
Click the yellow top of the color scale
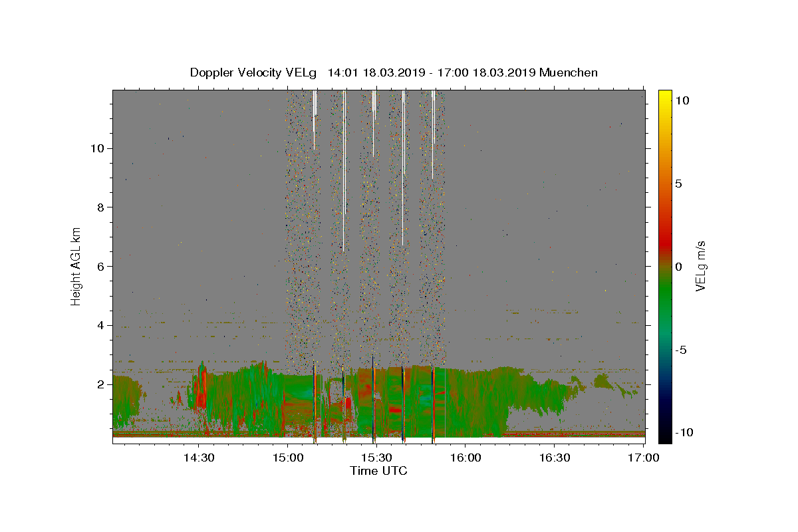coord(665,95)
